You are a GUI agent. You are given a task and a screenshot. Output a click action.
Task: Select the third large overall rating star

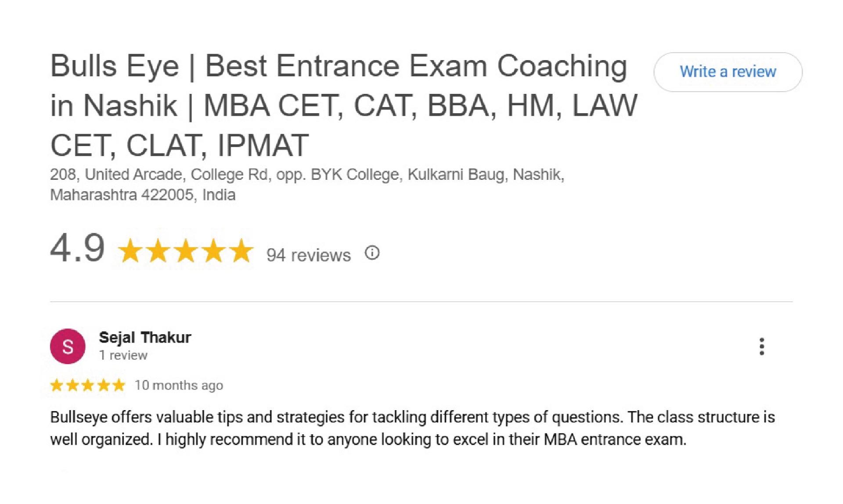pyautogui.click(x=186, y=250)
